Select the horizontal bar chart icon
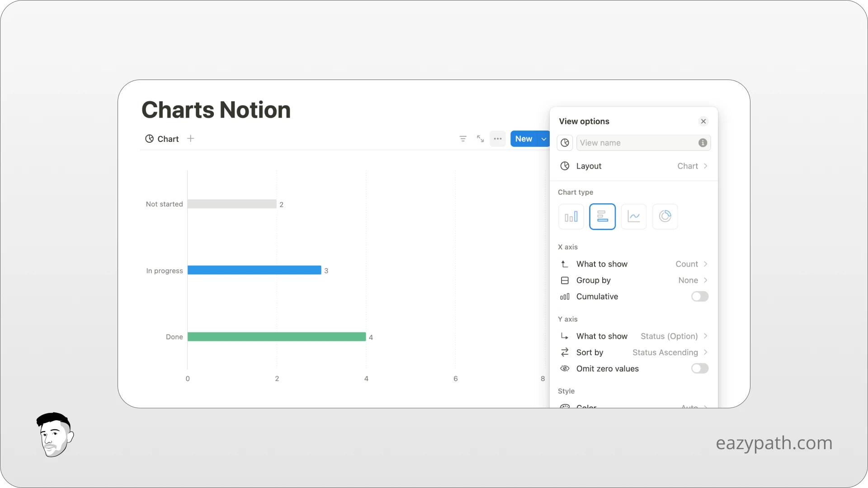 coord(602,216)
